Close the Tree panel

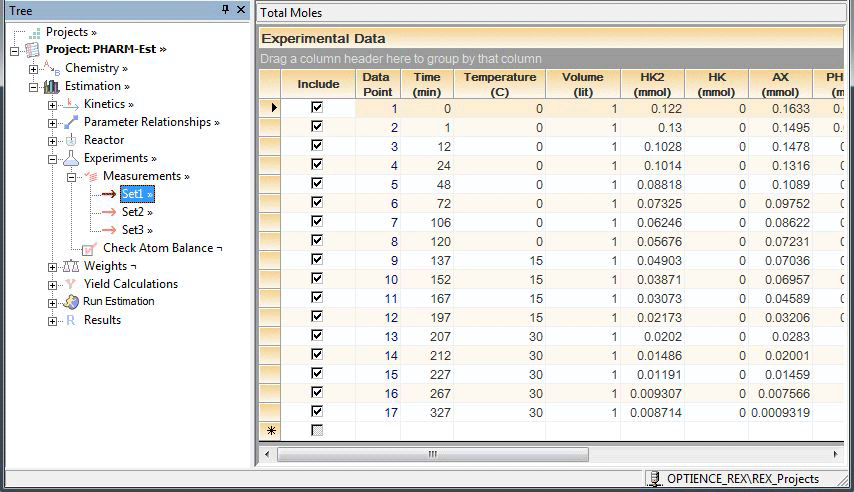[x=241, y=9]
